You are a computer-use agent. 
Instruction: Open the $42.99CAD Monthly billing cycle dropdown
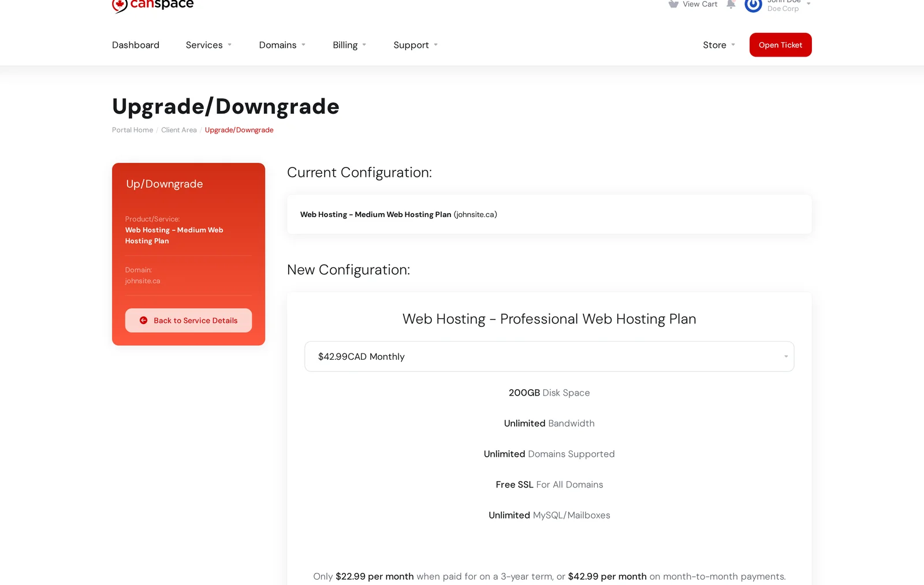549,356
